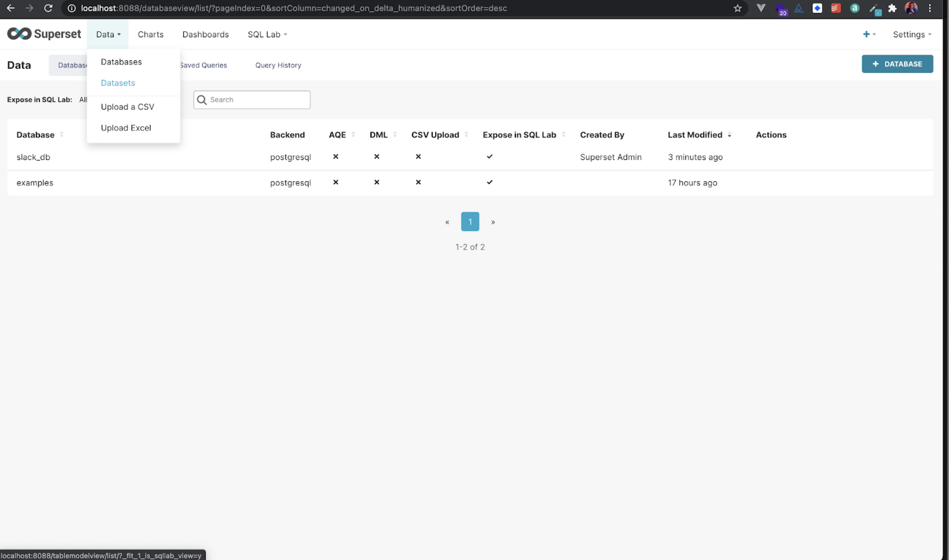Screen dimensions: 949x560
Task: Add a new database with DATABASE button
Action: point(897,64)
